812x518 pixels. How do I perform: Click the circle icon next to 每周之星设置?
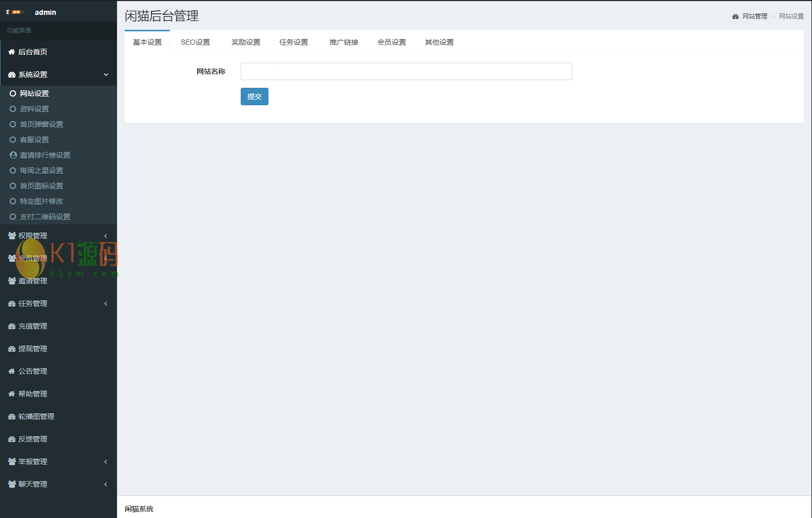pyautogui.click(x=13, y=170)
